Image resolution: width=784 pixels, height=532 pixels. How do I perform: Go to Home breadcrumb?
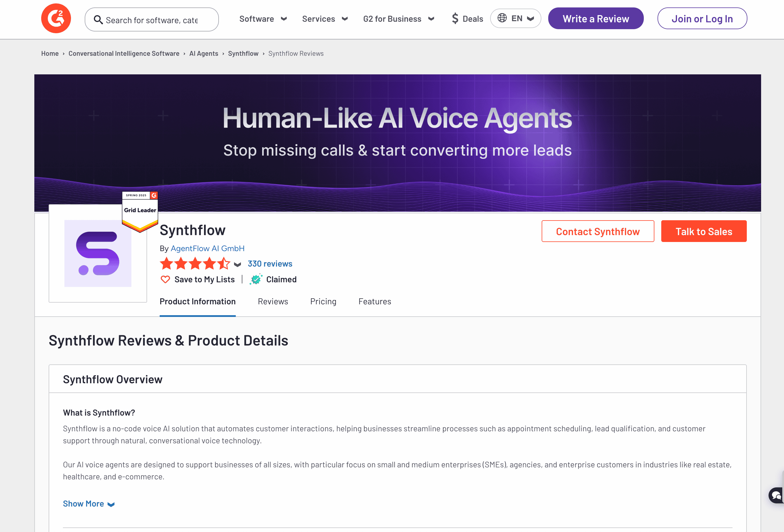click(x=50, y=53)
